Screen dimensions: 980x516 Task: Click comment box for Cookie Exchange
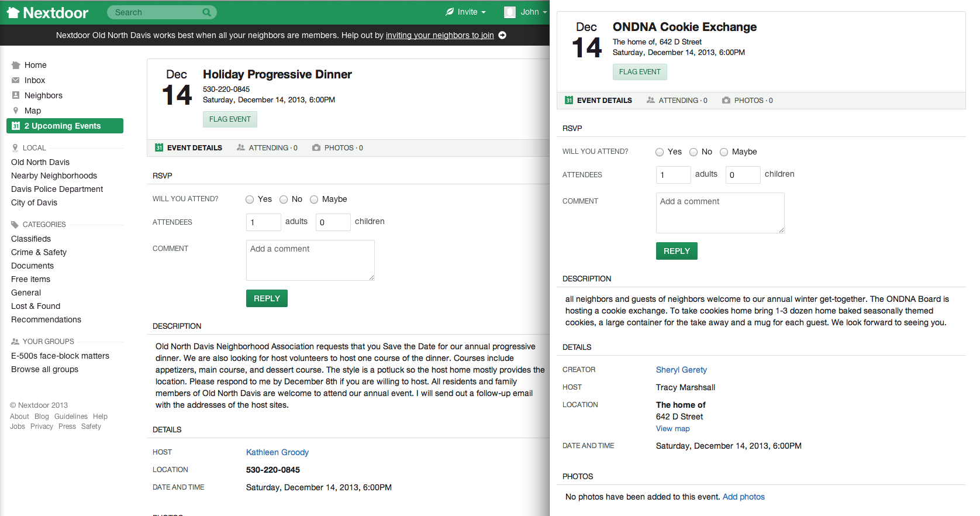coord(720,213)
